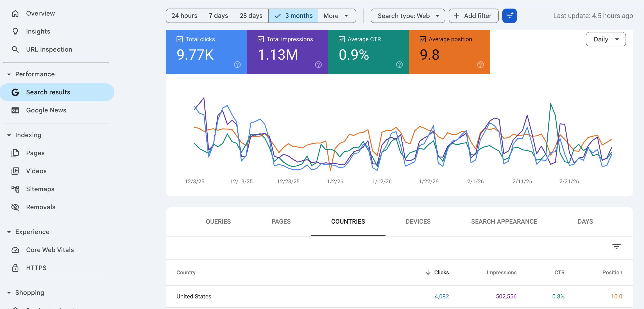
Task: Click the Add filter button
Action: [x=473, y=16]
